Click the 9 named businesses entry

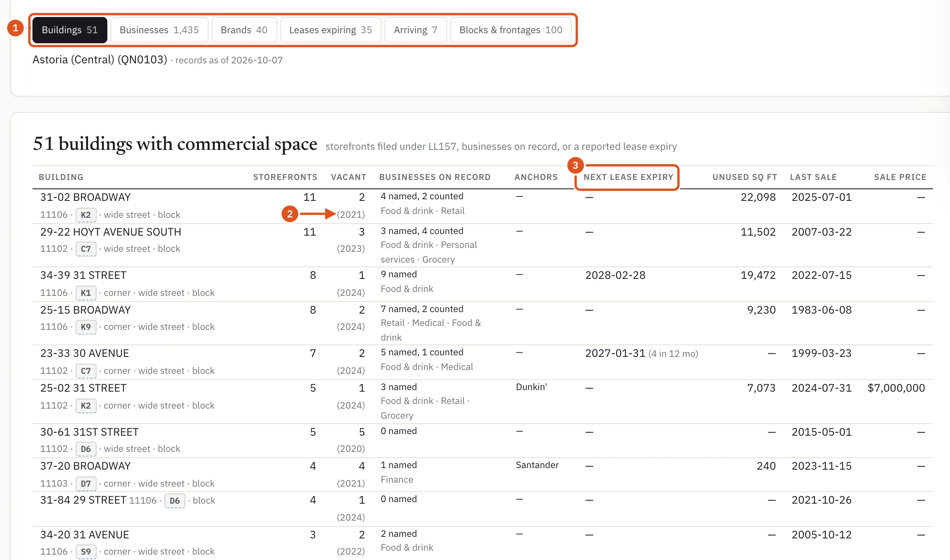coord(399,274)
